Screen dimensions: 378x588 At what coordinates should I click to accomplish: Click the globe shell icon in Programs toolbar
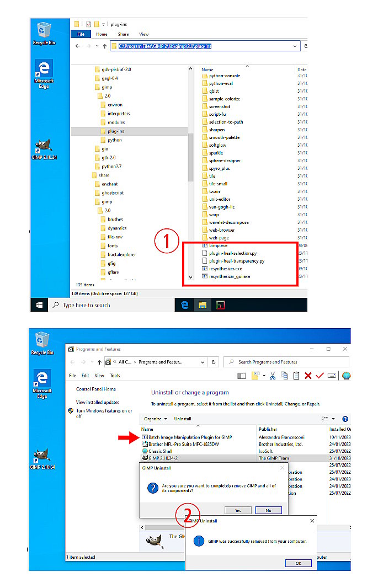tap(346, 376)
